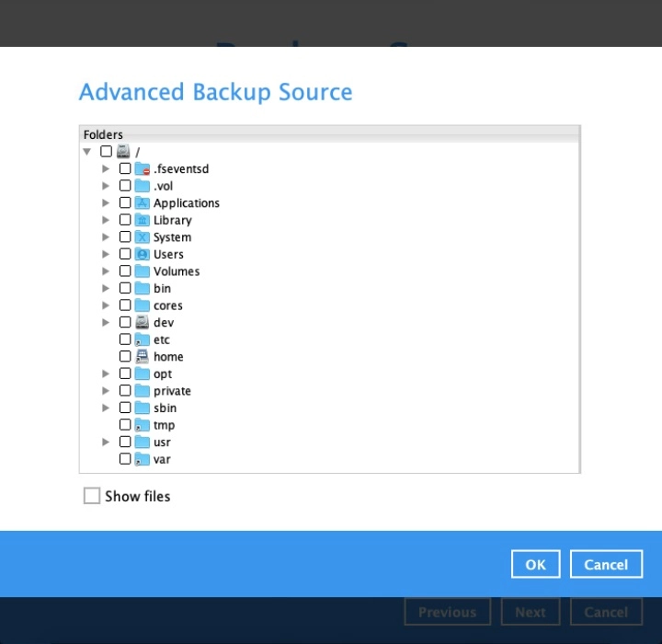
Task: Check the home folder checkbox
Action: click(125, 357)
